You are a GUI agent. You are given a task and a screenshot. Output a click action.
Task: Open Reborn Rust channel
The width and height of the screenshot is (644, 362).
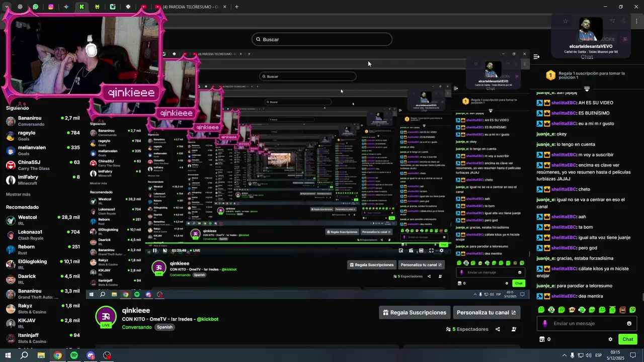click(43, 249)
